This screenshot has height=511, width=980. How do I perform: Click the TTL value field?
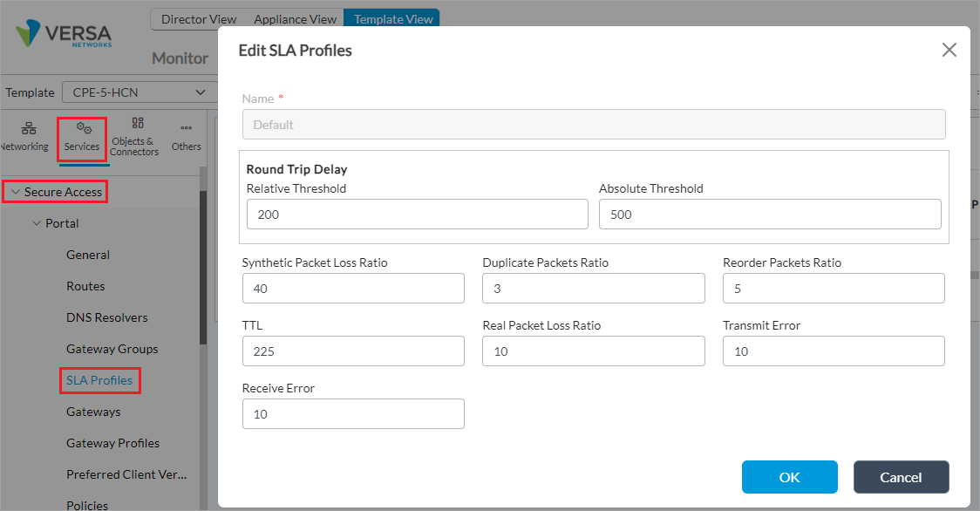pos(353,351)
